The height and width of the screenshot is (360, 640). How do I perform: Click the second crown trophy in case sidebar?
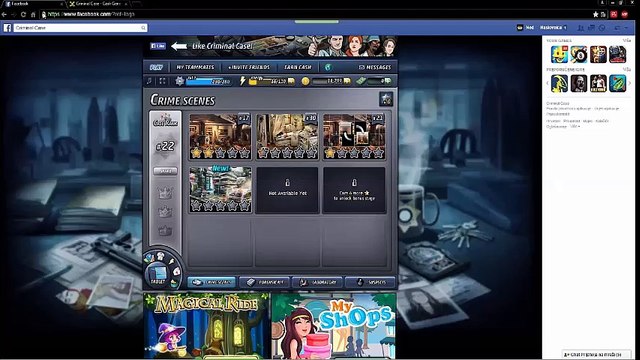click(x=165, y=212)
